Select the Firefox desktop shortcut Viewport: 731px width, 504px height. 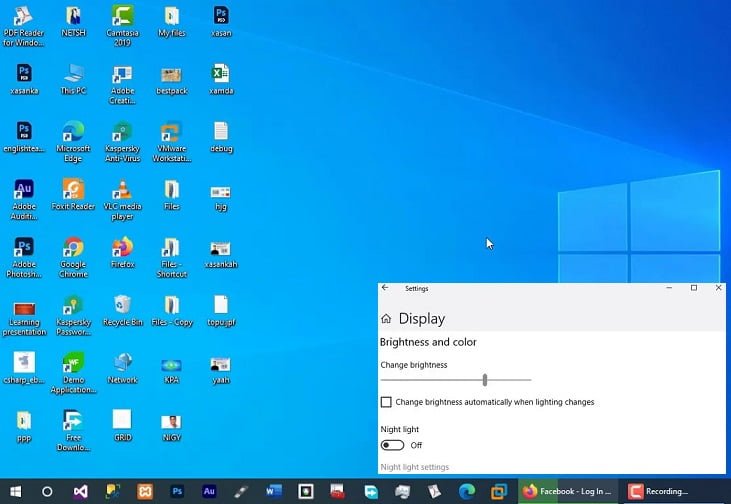(x=123, y=253)
